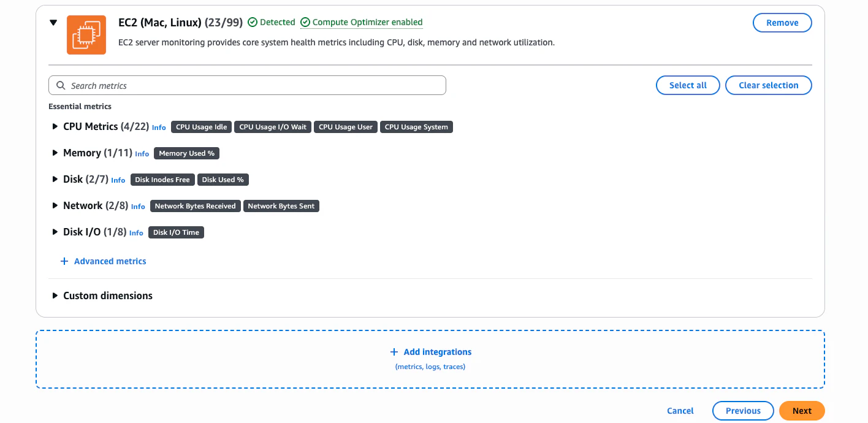This screenshot has height=423, width=868.
Task: Open Info link next to Memory
Action: point(142,154)
